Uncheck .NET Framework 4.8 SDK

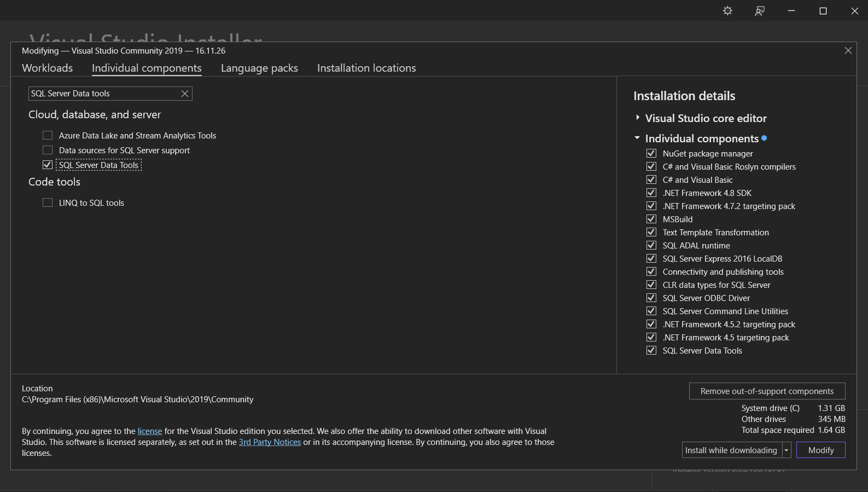(651, 193)
